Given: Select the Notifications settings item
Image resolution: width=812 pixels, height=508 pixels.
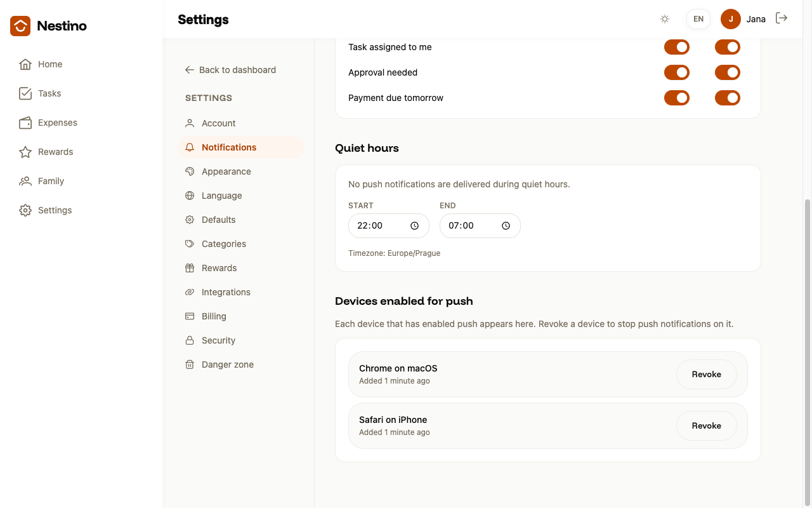Looking at the screenshot, I should pos(241,147).
